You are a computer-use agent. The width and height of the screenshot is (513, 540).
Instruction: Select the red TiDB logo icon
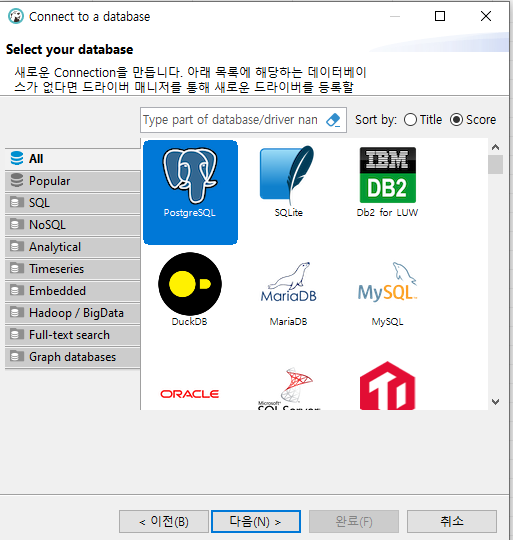(387, 386)
